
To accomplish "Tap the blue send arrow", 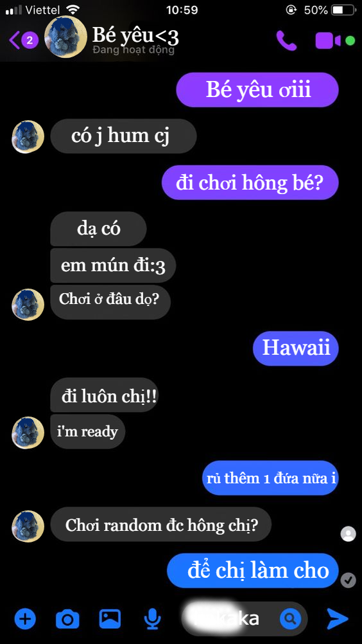I will tap(338, 618).
